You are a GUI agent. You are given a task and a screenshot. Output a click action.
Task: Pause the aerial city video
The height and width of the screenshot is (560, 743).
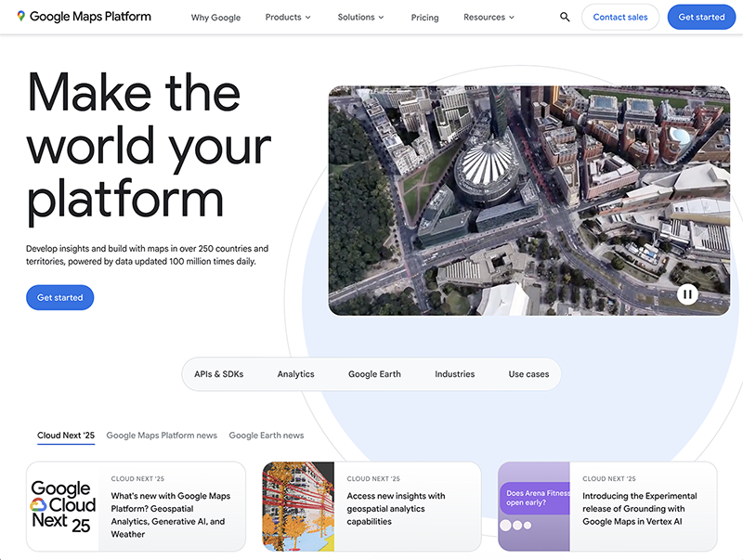point(687,294)
